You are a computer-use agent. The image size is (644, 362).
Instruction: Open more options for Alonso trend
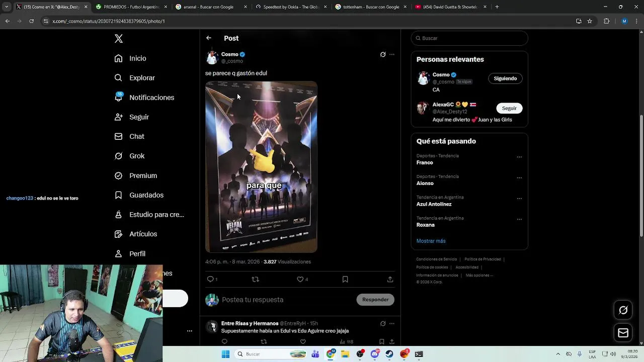pyautogui.click(x=519, y=178)
